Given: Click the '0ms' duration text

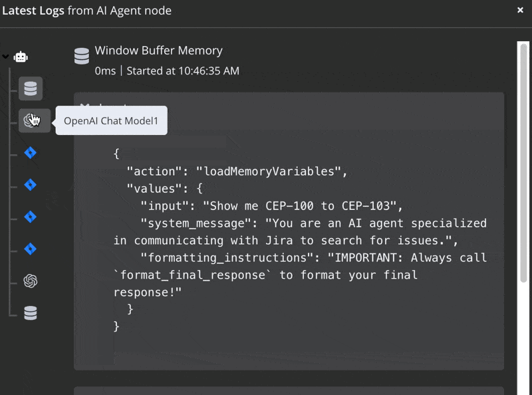Looking at the screenshot, I should (105, 71).
